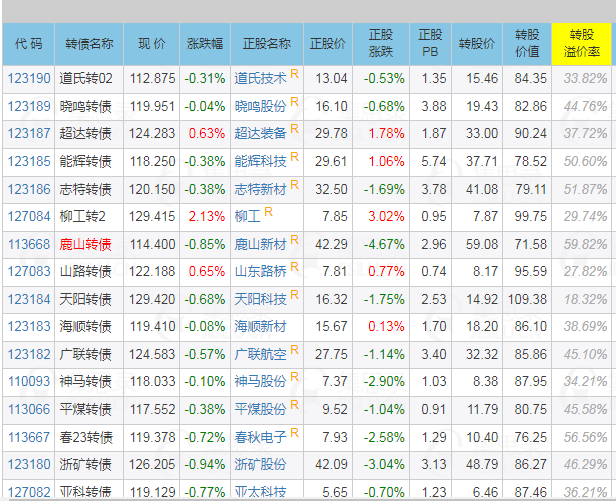Click the R icon beside 能辉科技
This screenshot has height=501, width=616.
(x=294, y=157)
